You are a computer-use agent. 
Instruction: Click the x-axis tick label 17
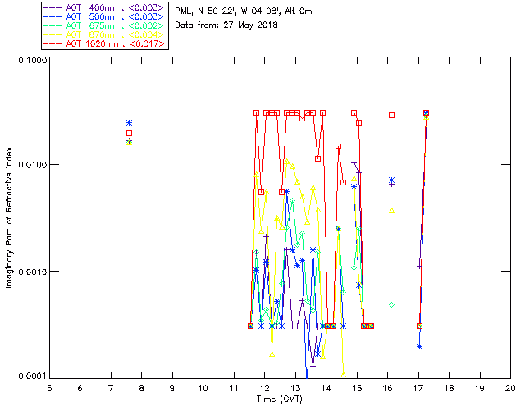(418, 388)
